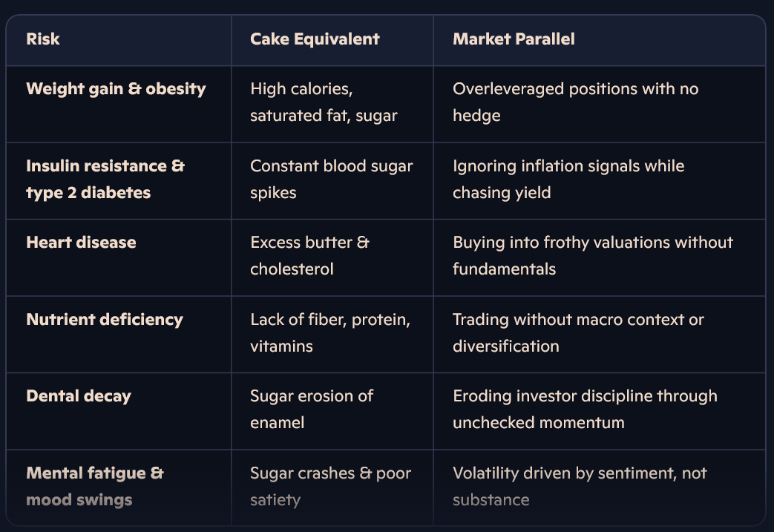Select 'High calories, saturated fat, sugar' cell
Viewport: 774px width, 532px height.
[324, 102]
